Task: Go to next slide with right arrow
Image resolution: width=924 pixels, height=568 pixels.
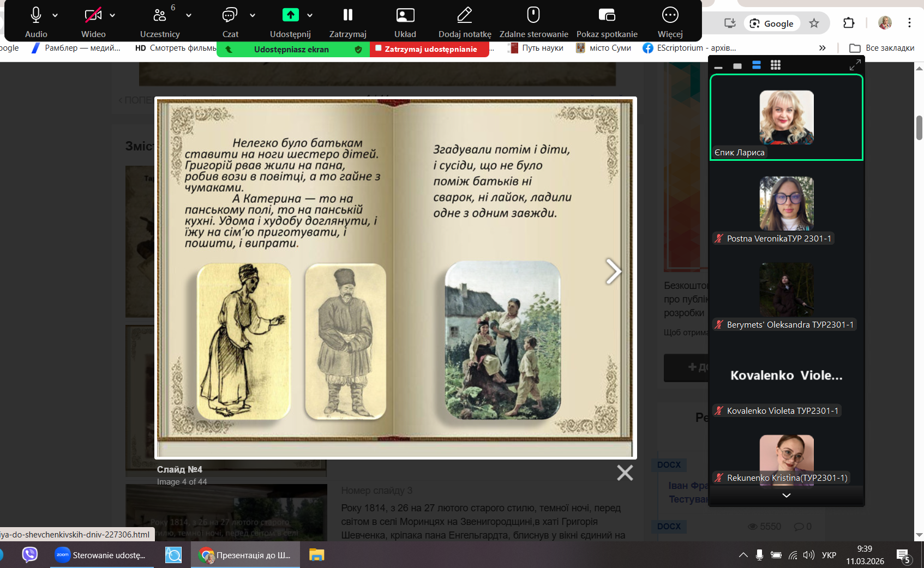Action: (x=613, y=271)
